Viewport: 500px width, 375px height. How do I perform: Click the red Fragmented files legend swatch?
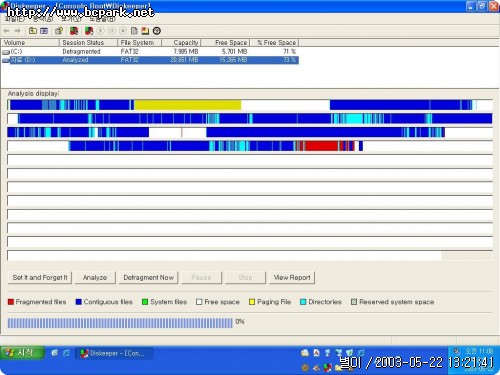coord(11,302)
